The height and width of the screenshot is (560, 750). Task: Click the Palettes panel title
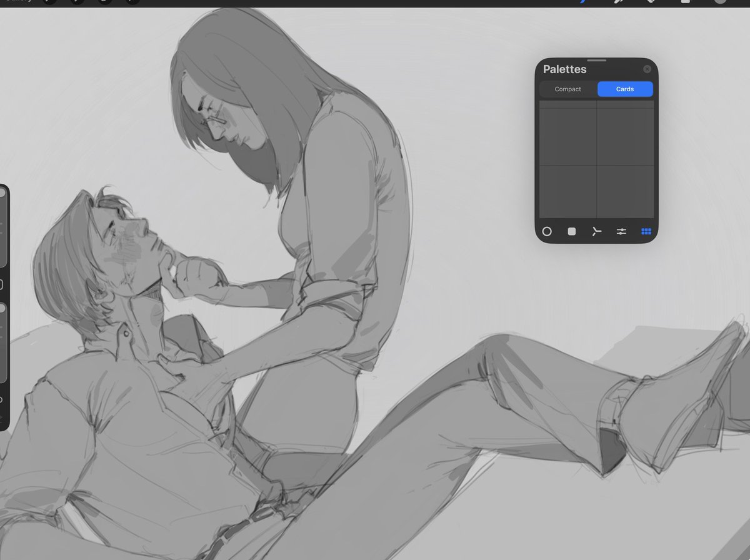click(x=565, y=69)
